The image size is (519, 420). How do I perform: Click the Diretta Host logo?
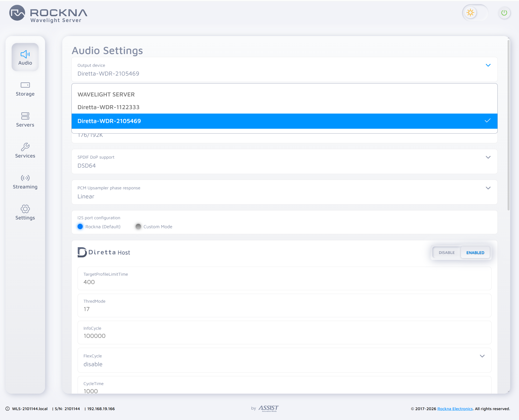pos(104,252)
